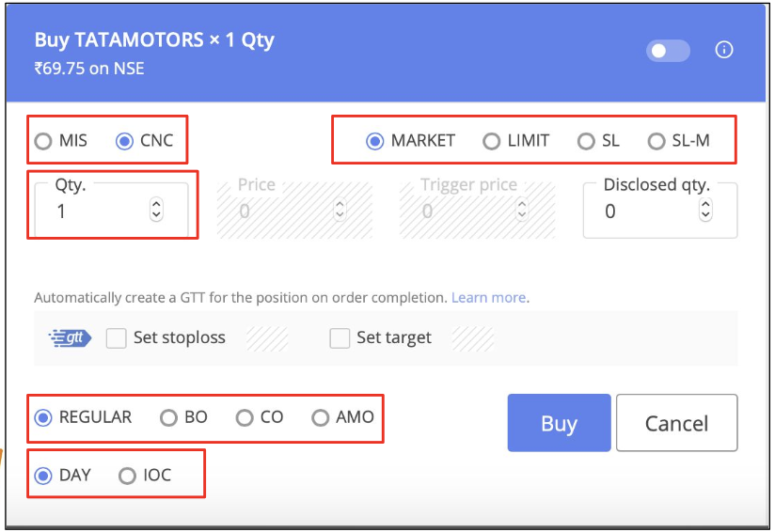The height and width of the screenshot is (532, 775).
Task: Click the Cancel button
Action: 676,423
